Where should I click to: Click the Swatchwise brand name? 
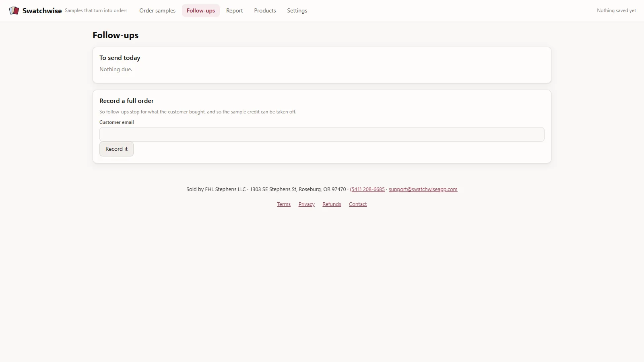(x=42, y=11)
